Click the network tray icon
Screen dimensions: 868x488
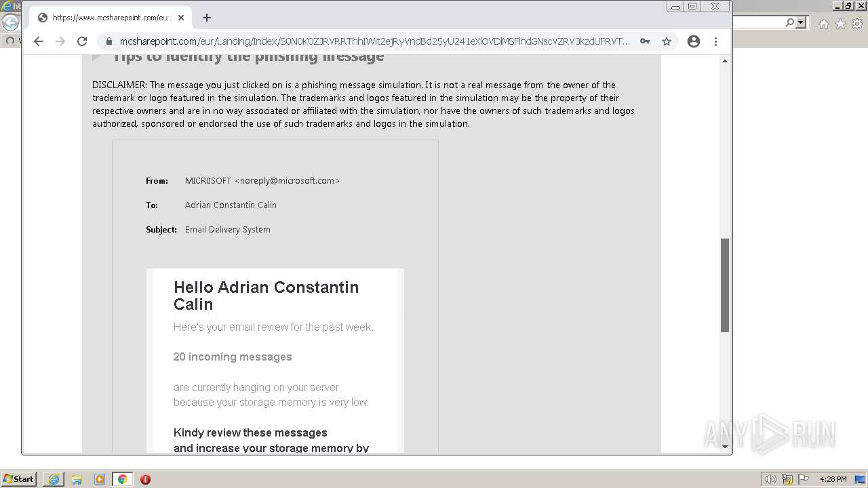[x=787, y=479]
